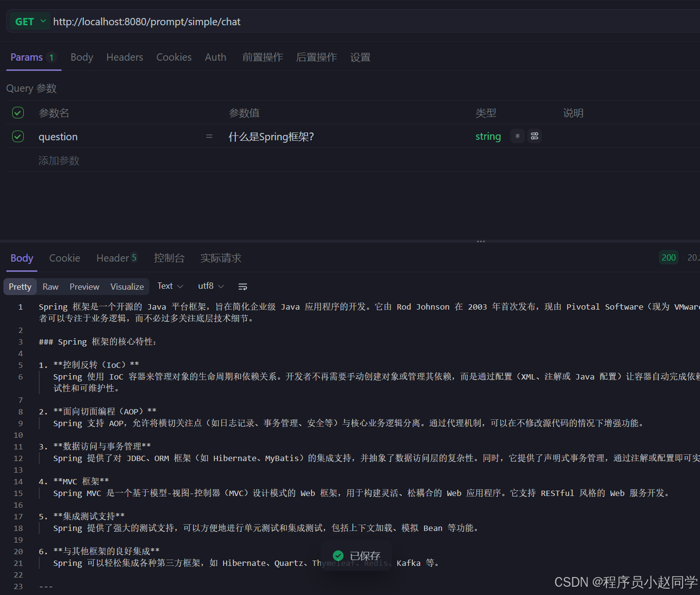Screen dimensions: 700x595
Task: Click the line-wrap icon in response toolbar
Action: 243,286
